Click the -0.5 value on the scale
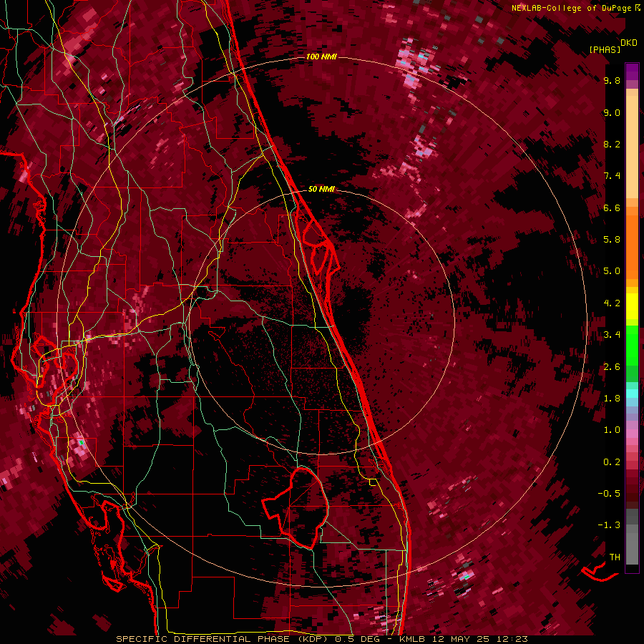This screenshot has height=644, width=644. pos(609,493)
